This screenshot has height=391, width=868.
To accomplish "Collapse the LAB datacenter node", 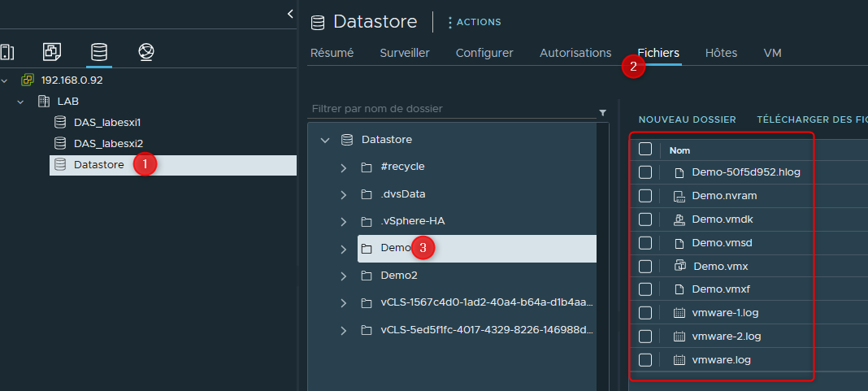I will click(20, 102).
